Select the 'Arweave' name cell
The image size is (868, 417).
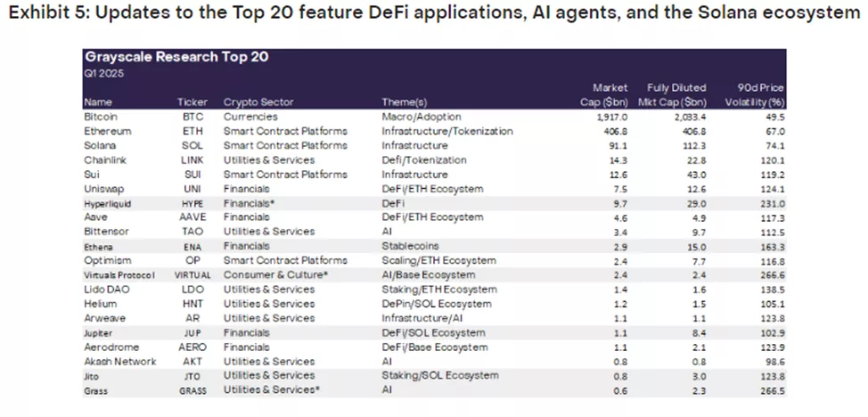click(x=104, y=318)
